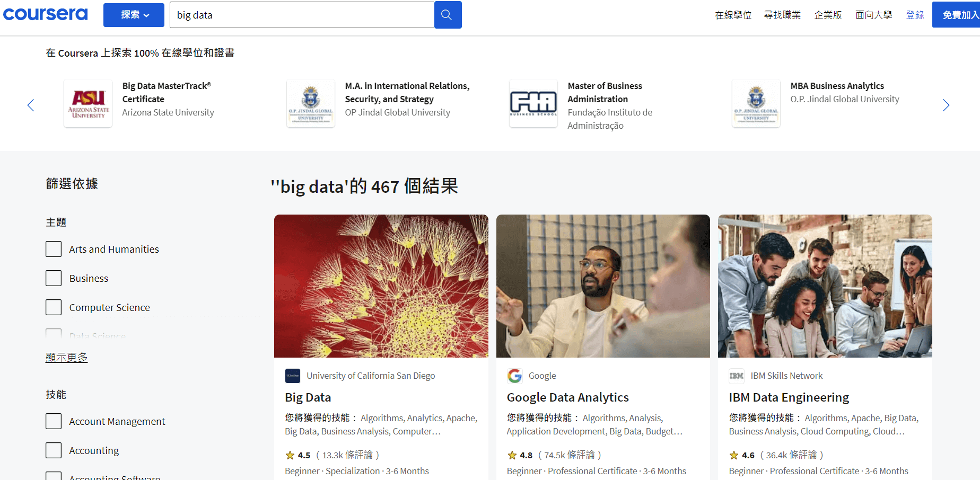
Task: Click the 登錄 login link
Action: click(915, 15)
